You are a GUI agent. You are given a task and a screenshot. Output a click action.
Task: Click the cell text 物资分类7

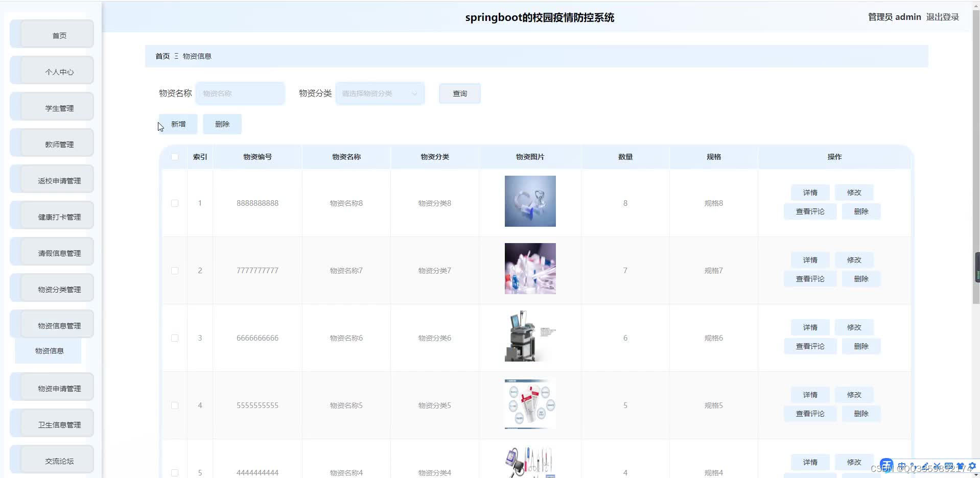(x=435, y=271)
